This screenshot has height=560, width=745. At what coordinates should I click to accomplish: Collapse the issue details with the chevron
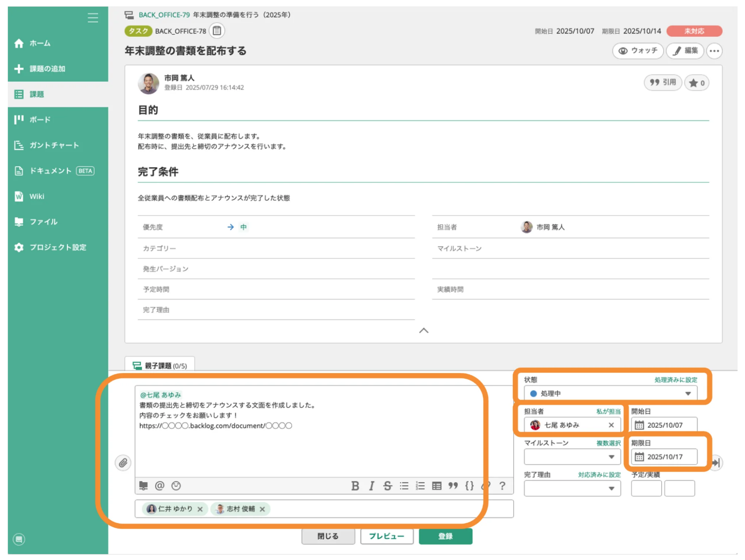coord(423,330)
